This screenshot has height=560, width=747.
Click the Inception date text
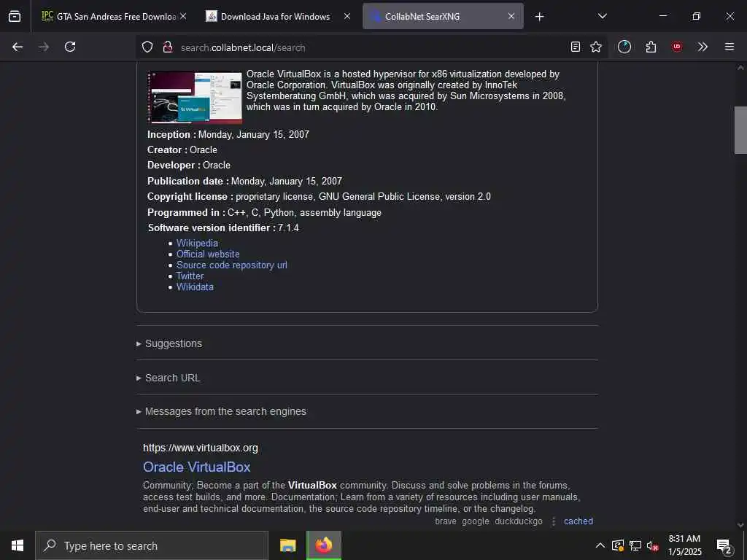click(228, 134)
